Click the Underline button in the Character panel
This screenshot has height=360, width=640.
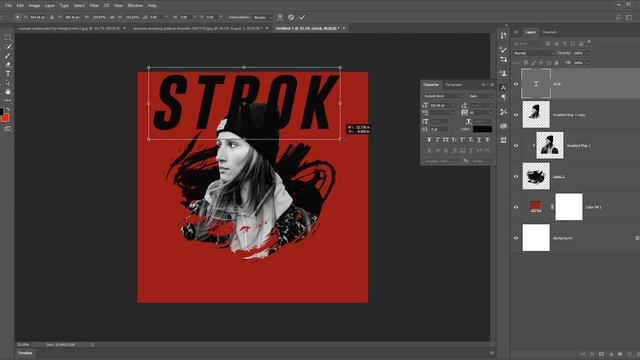[479, 140]
